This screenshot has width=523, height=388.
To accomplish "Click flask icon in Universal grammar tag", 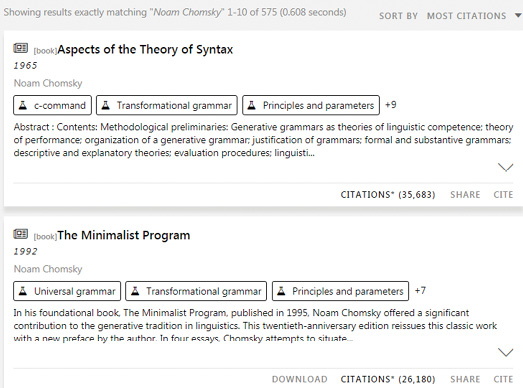I will (x=23, y=291).
